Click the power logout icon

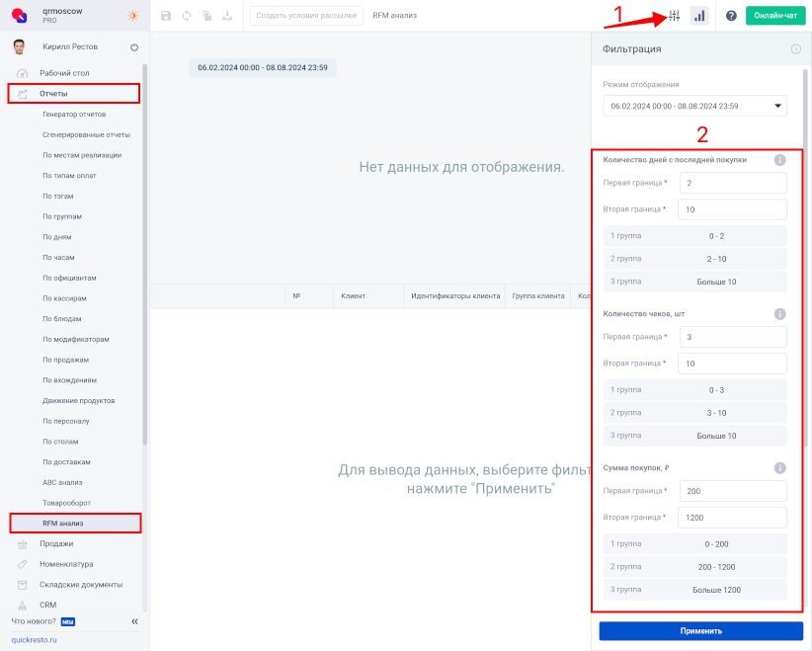pos(134,47)
